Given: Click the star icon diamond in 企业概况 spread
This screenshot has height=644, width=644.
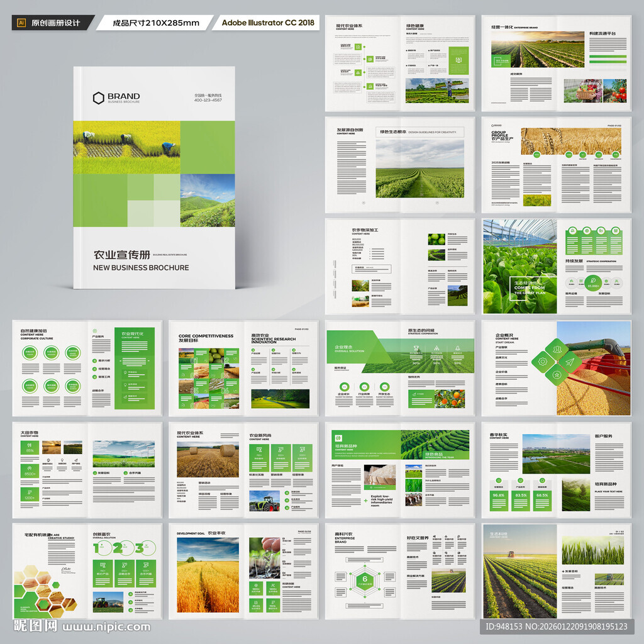Looking at the screenshot, I should [x=557, y=375].
